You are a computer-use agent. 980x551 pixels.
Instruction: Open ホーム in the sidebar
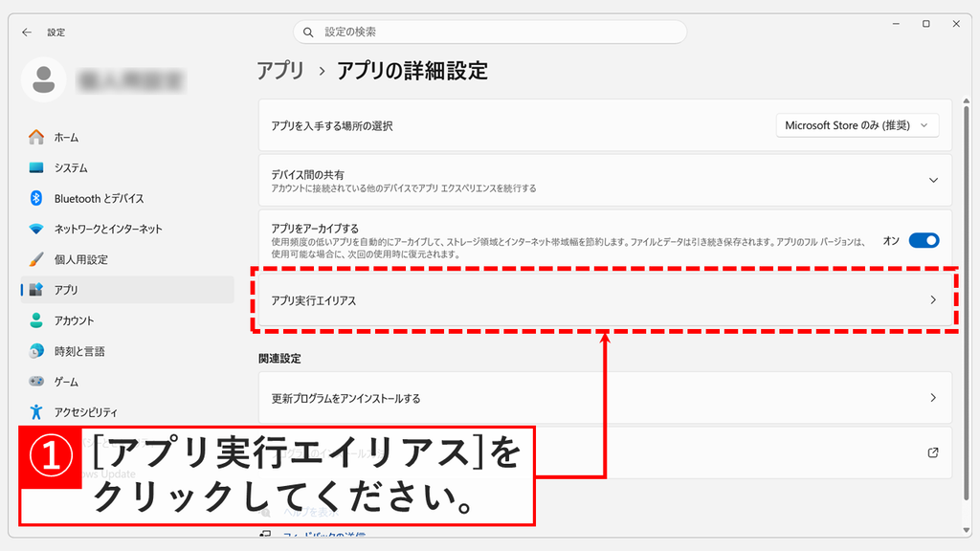[127, 137]
